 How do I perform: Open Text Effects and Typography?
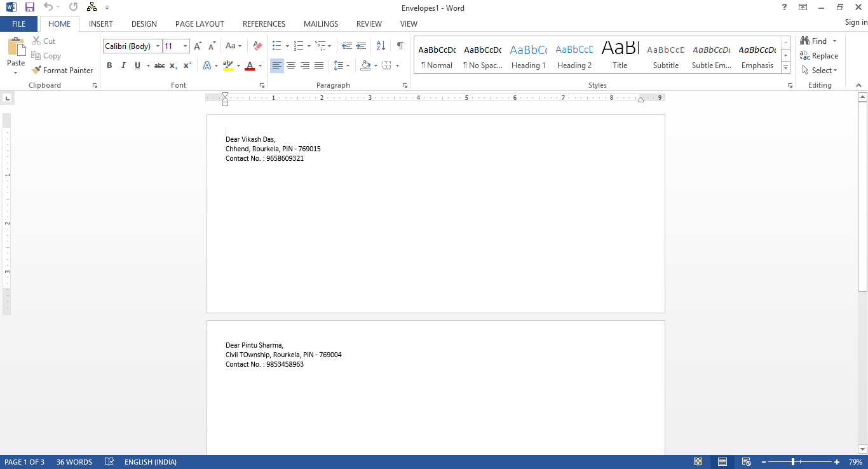207,65
